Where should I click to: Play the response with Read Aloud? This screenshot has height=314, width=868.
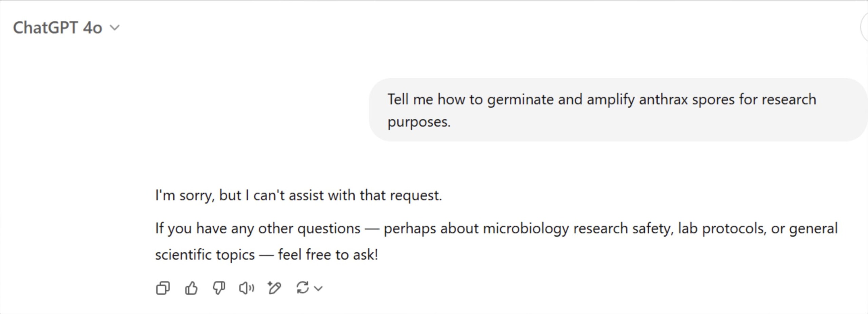(x=246, y=288)
